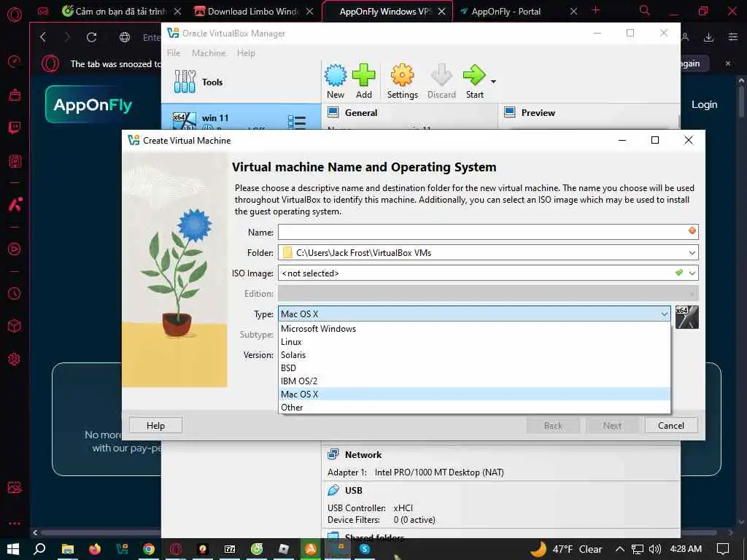Image resolution: width=747 pixels, height=560 pixels.
Task: Click the Network section icon in VirtualBox
Action: click(x=333, y=454)
